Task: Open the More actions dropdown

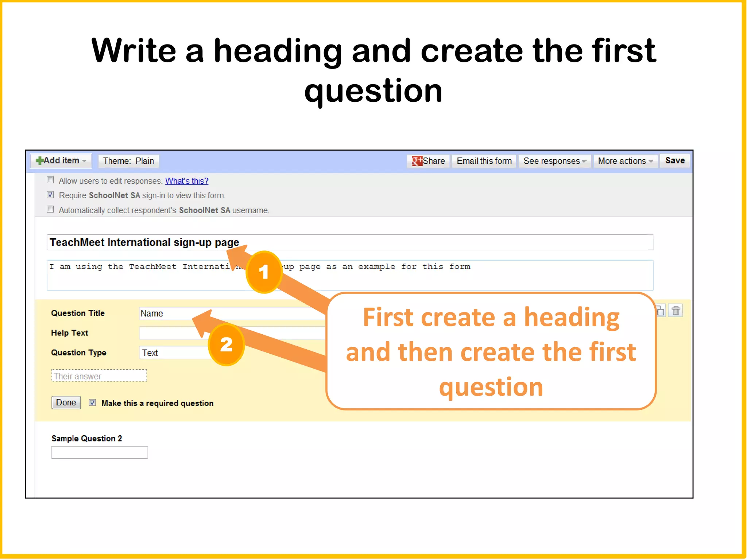Action: [625, 161]
